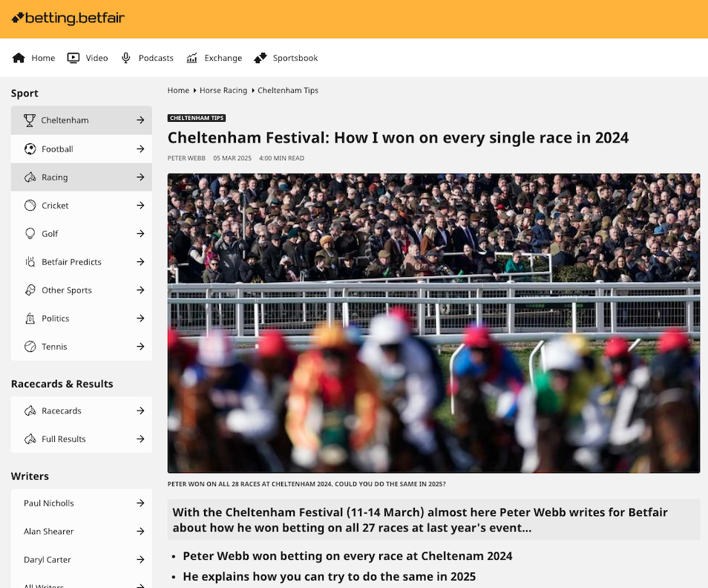Click the photo caption about 28 races
This screenshot has height=588, width=708.
coord(307,483)
